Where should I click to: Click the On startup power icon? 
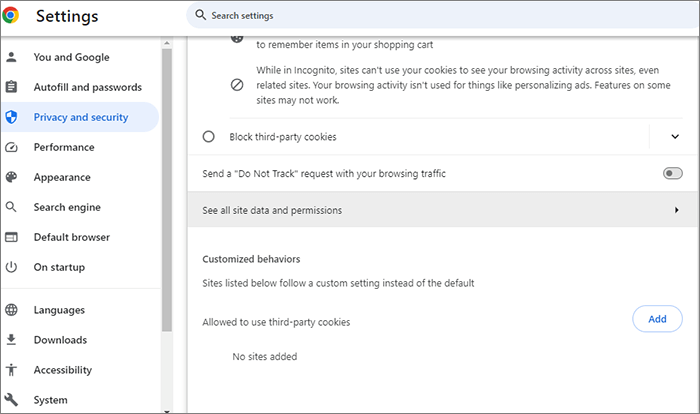[x=12, y=267]
